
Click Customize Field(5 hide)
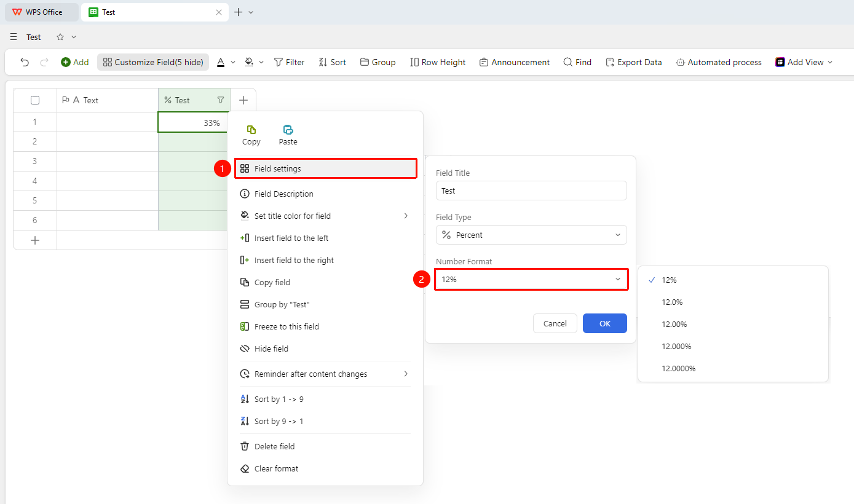tap(153, 62)
